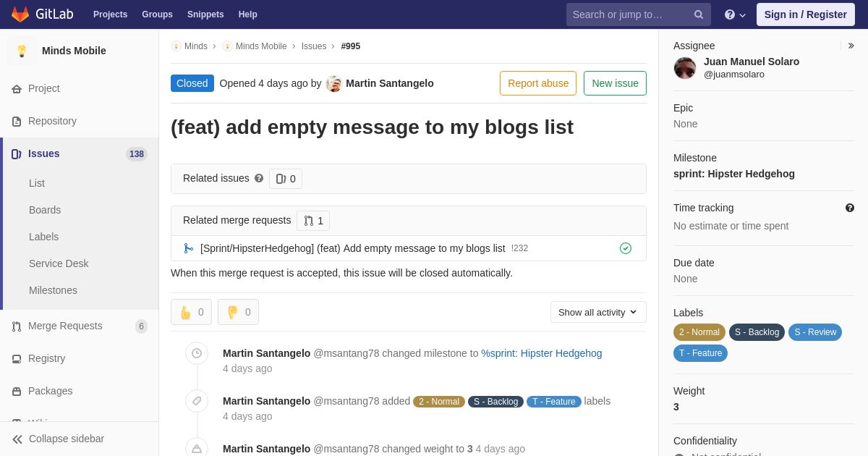This screenshot has height=456, width=868.
Task: Click Martin Santangelo's small avatar
Action: 333,83
